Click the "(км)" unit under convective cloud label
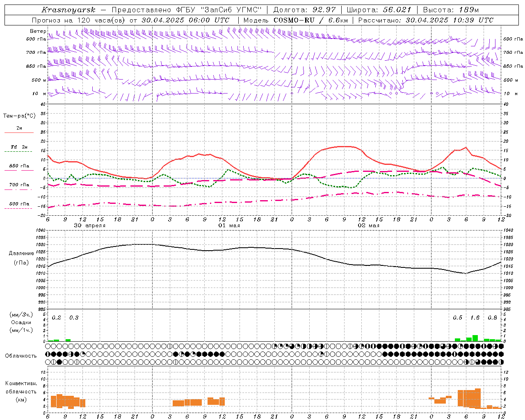Screen dimensions: 525x420 coord(21,399)
